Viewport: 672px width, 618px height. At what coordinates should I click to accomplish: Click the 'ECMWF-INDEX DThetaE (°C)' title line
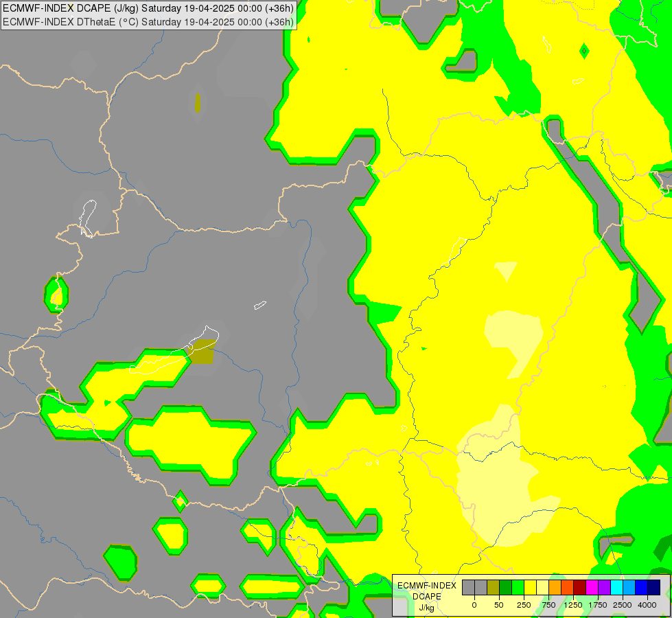(148, 22)
